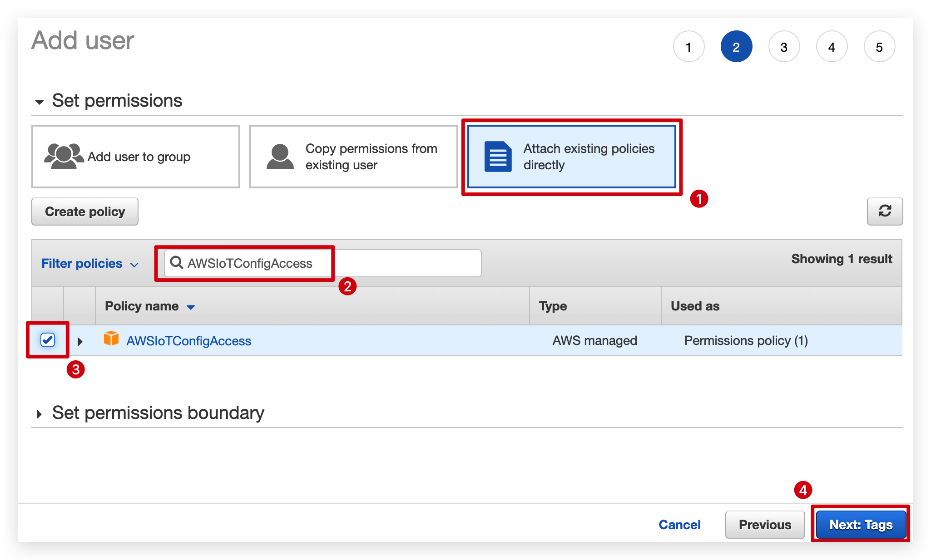Go to wizard step 1
The height and width of the screenshot is (560, 931).
coord(688,47)
